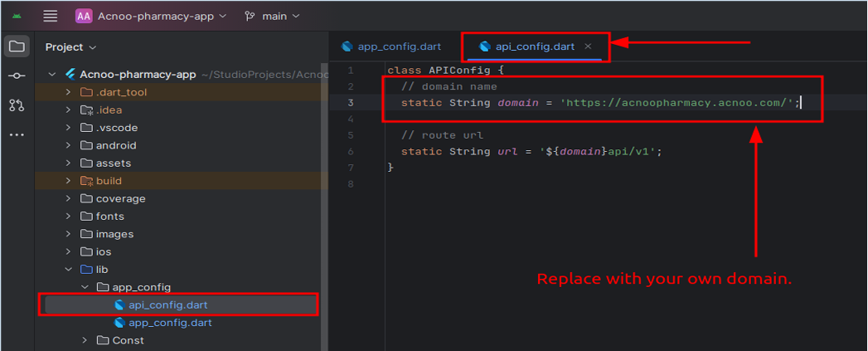The width and height of the screenshot is (868, 351).
Task: Open the Commit tool window icon
Action: 17,76
